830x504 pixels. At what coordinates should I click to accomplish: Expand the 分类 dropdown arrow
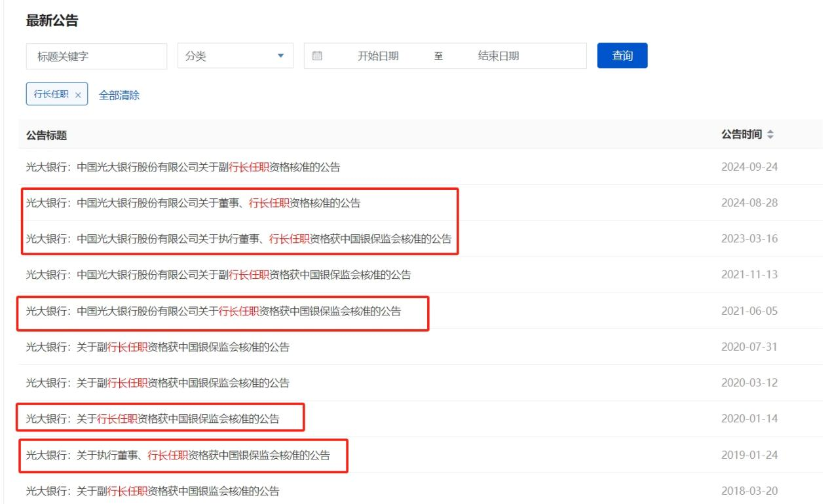[281, 56]
